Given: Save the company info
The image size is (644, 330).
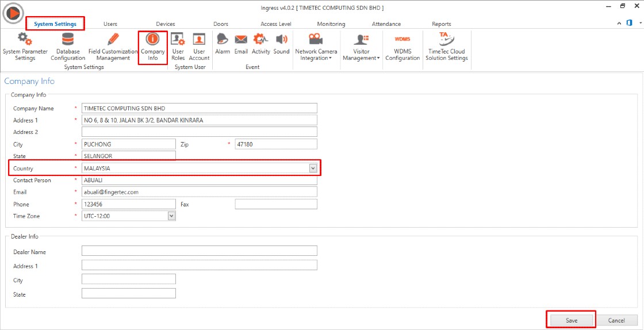Looking at the screenshot, I should pos(572,321).
